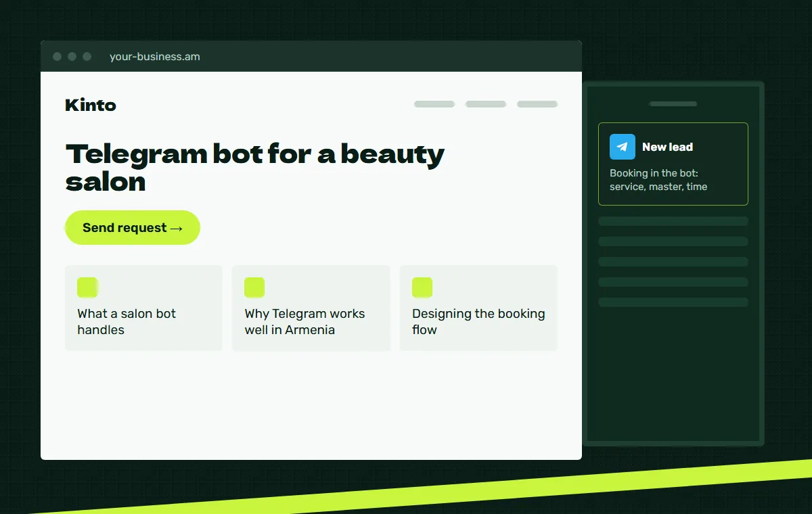Click 'Booking in the bot: service, master, time' text

tap(658, 180)
